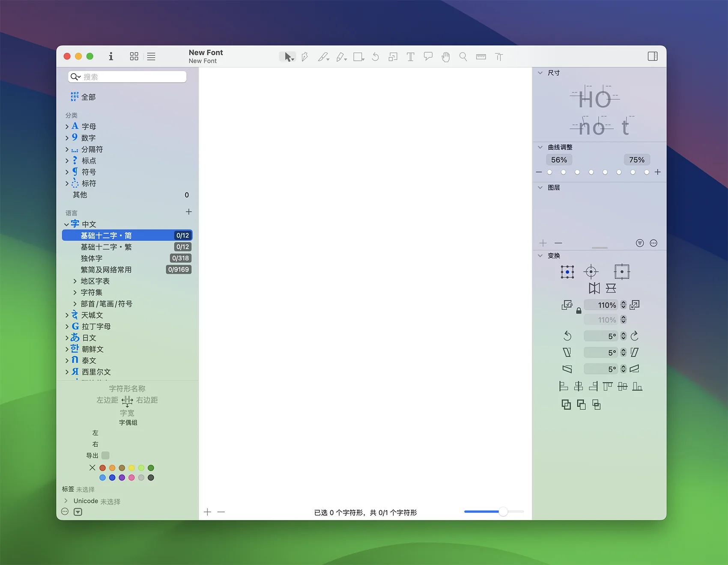Click the search glyphs field
This screenshot has height=565, width=728.
127,77
